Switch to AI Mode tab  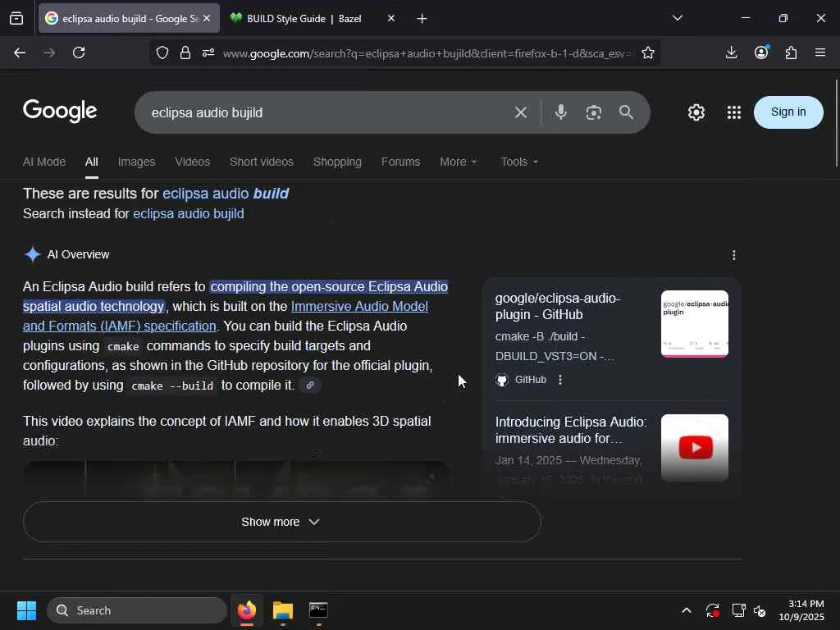pyautogui.click(x=44, y=162)
